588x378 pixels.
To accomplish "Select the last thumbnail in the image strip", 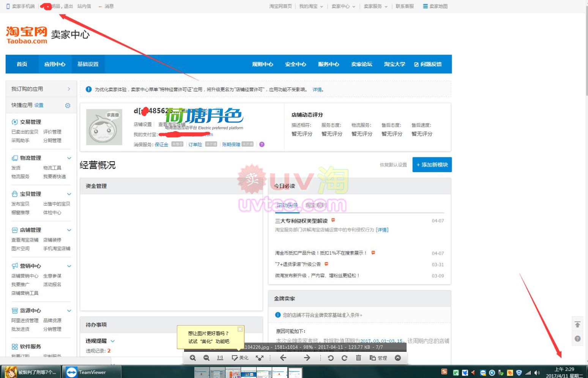I will [x=295, y=373].
